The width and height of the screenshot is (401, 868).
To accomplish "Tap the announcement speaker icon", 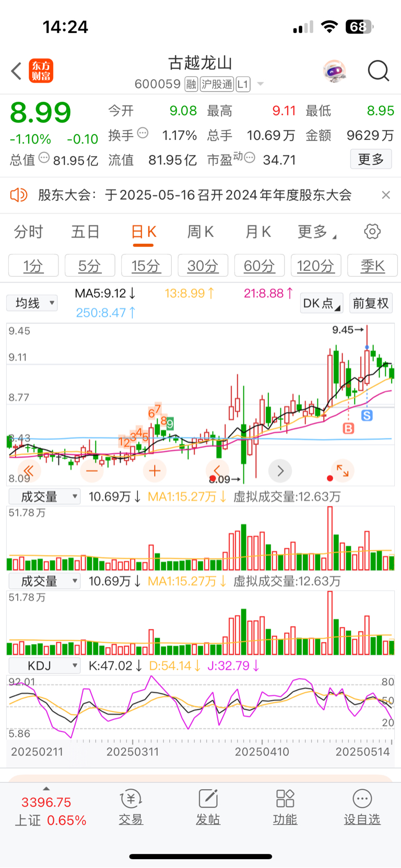I will [19, 195].
